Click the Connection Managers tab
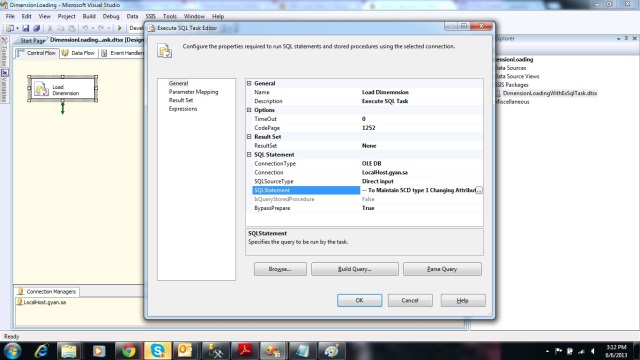This screenshot has height=360, width=640. 47,291
